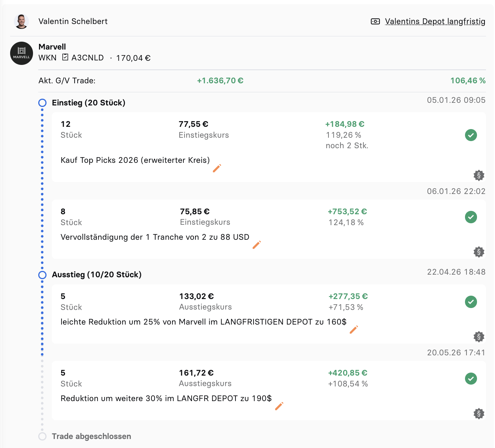Click the Valentin Schelbert name
The height and width of the screenshot is (448, 495).
[73, 21]
